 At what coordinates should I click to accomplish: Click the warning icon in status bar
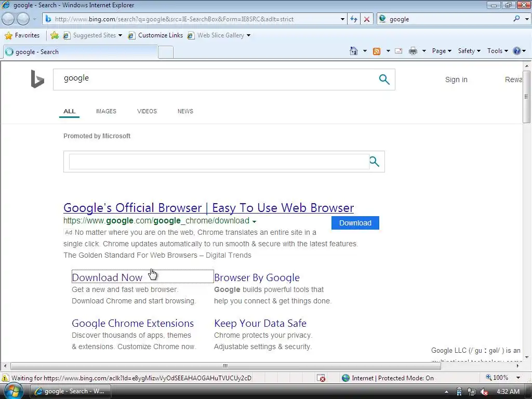click(5, 378)
